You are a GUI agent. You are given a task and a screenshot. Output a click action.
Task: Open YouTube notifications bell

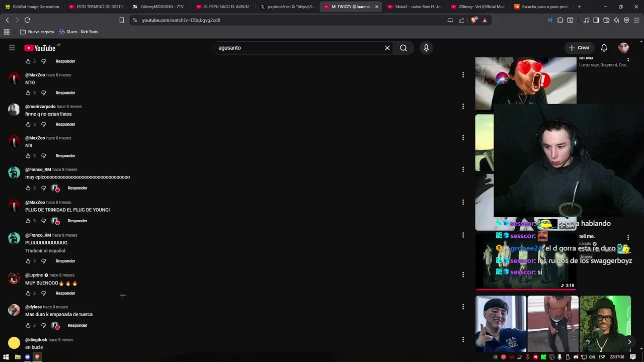click(x=604, y=48)
